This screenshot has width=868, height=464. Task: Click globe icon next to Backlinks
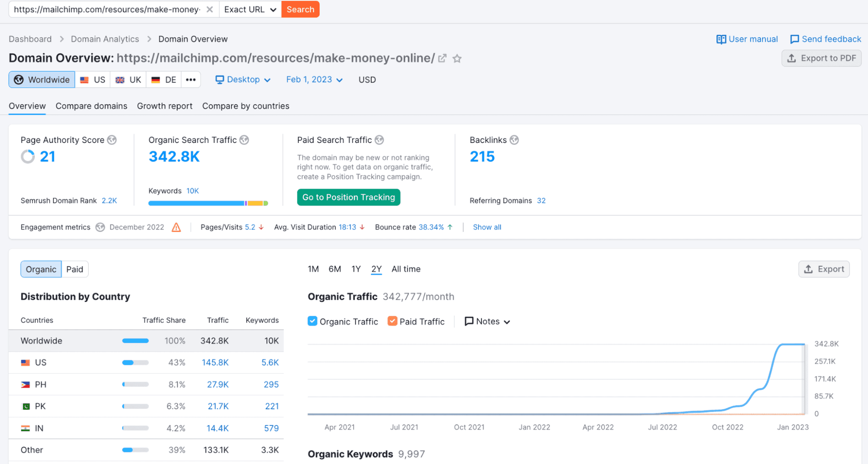pyautogui.click(x=514, y=140)
